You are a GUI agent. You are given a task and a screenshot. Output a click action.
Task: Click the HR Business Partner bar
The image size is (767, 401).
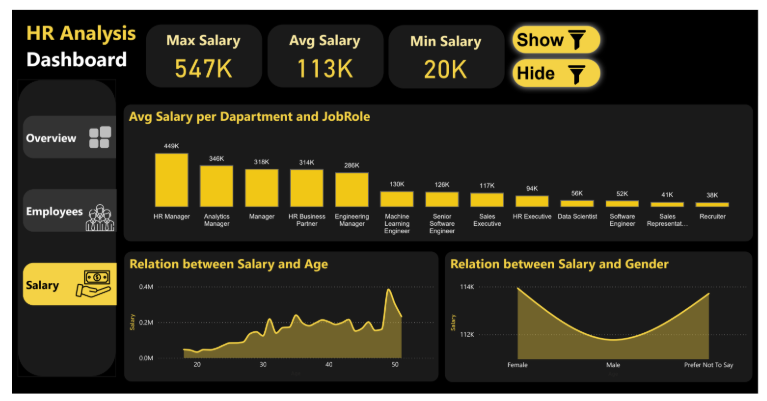[x=306, y=188]
